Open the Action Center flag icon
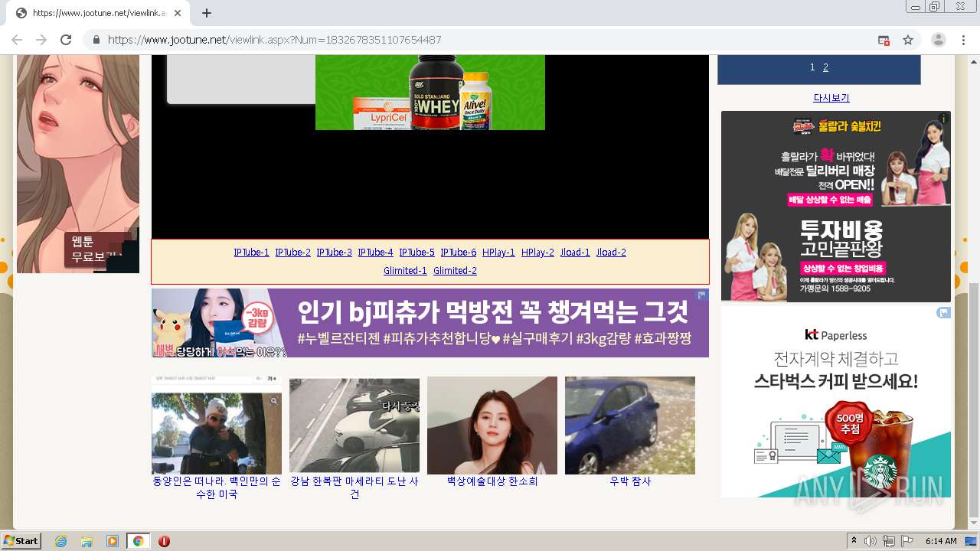 907,541
